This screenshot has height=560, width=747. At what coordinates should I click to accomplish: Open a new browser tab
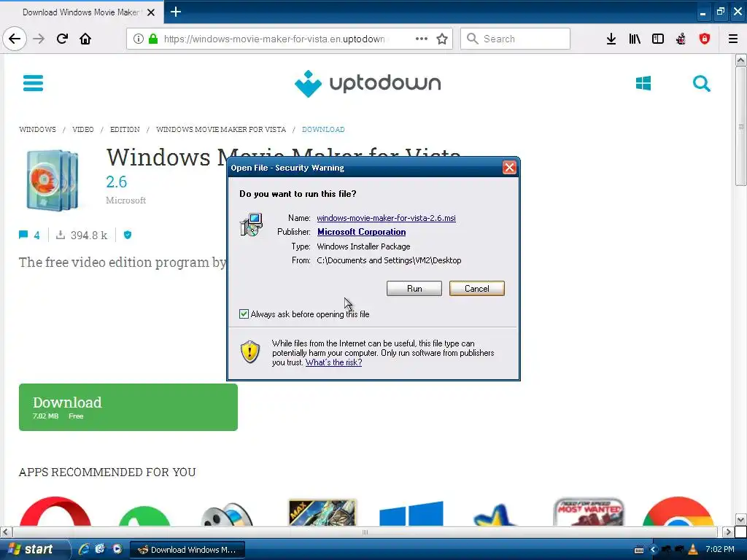[176, 12]
